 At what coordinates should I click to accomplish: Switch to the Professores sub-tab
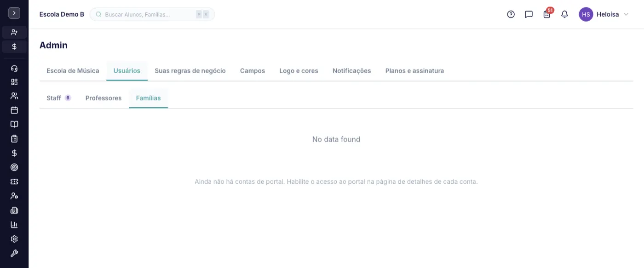[x=103, y=98]
